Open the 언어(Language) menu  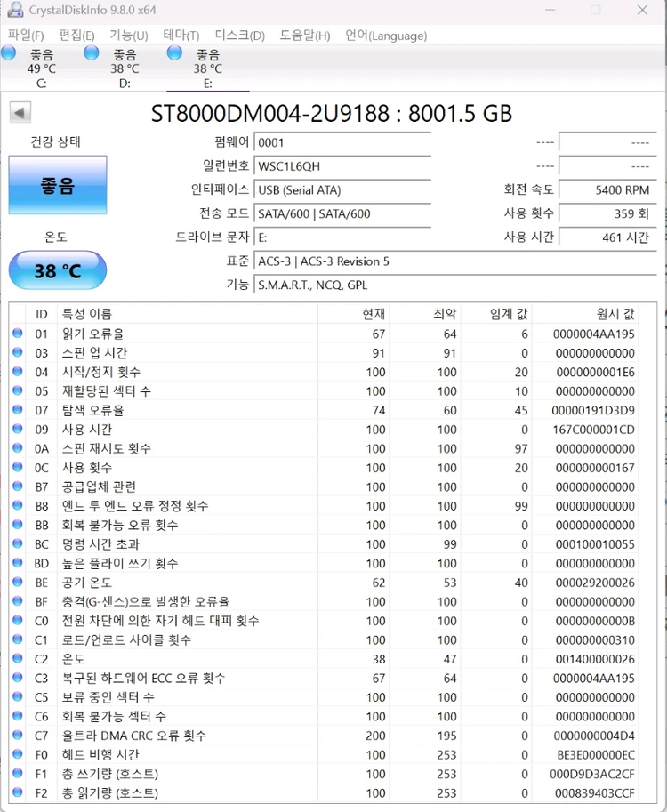386,36
